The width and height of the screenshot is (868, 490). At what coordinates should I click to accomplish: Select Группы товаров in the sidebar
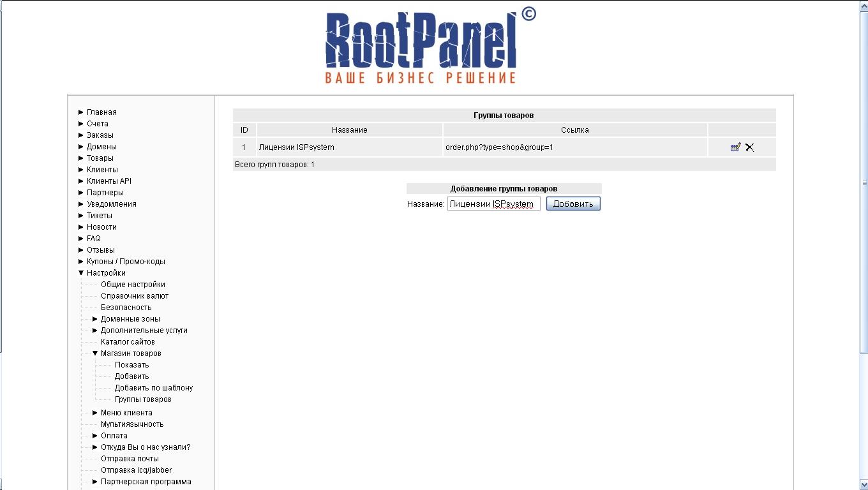pos(143,399)
